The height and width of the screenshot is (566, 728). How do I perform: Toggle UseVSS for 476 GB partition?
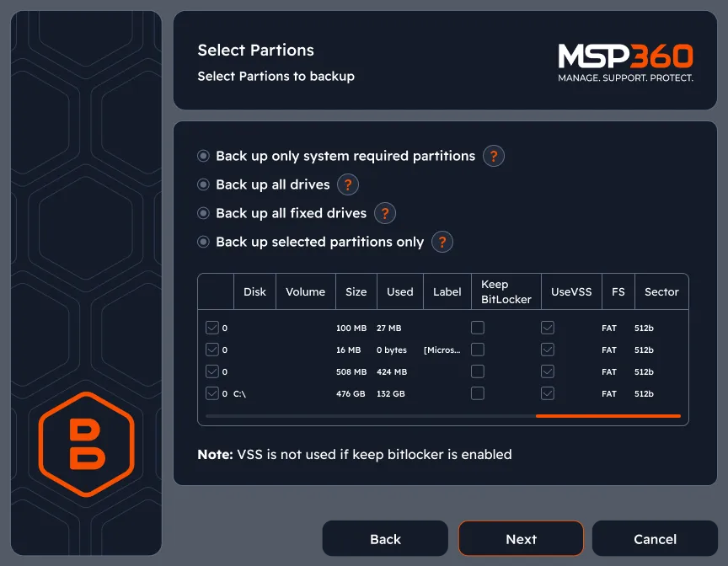(548, 393)
